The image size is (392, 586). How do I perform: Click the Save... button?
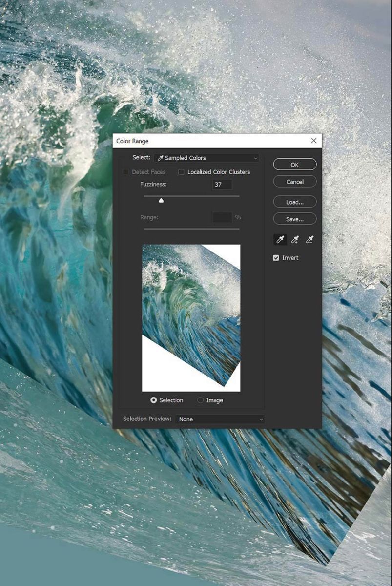click(x=295, y=219)
